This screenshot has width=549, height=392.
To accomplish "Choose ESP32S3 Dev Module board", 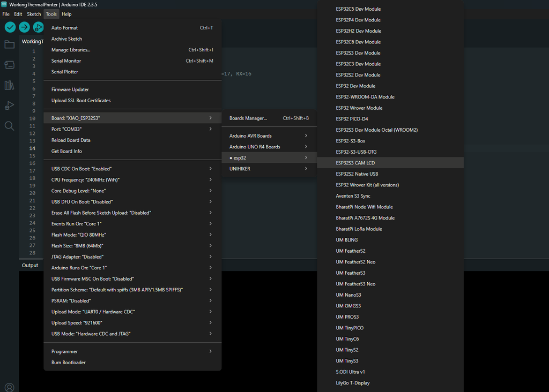I will [x=358, y=53].
